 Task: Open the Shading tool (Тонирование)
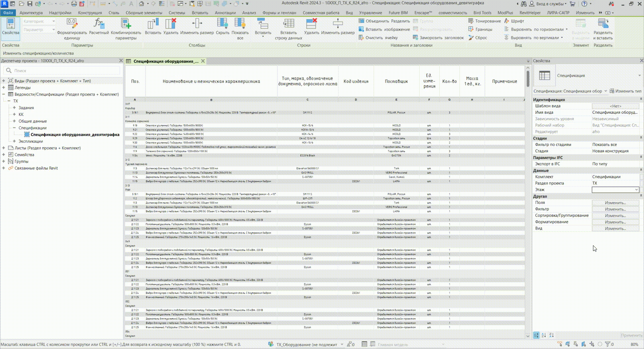(484, 21)
